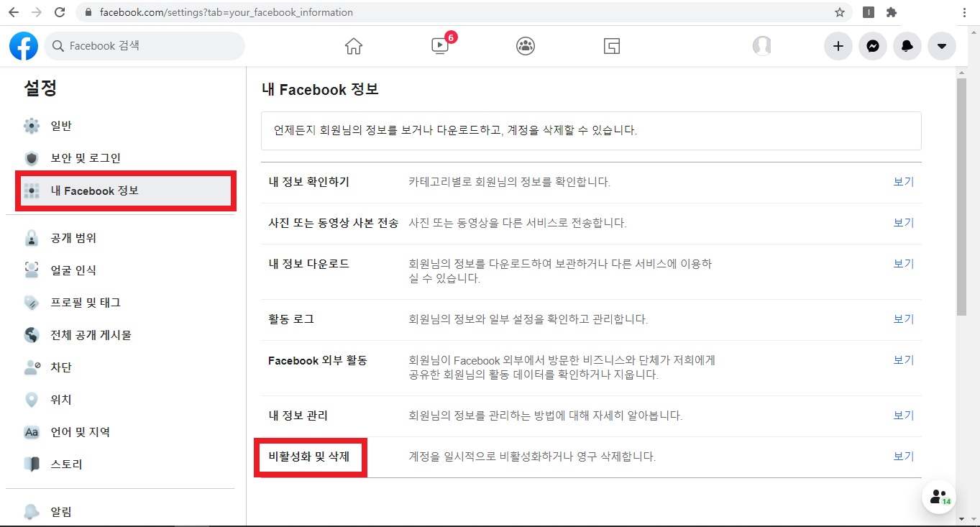Select the 내 정보 확인하기 row title
Viewport: 980px width, 527px height.
coord(309,182)
